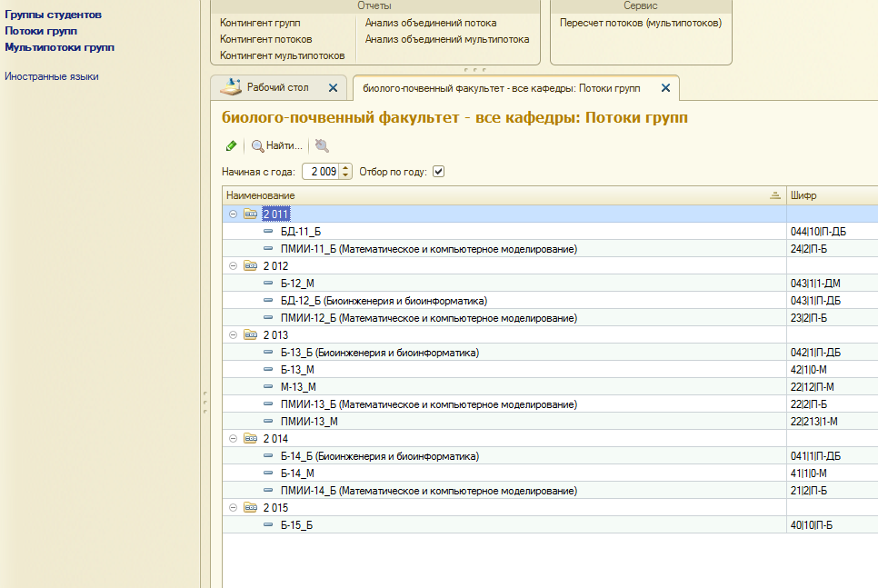Open Мультипотоки групп in the sidebar
The height and width of the screenshot is (588, 878).
pos(59,47)
